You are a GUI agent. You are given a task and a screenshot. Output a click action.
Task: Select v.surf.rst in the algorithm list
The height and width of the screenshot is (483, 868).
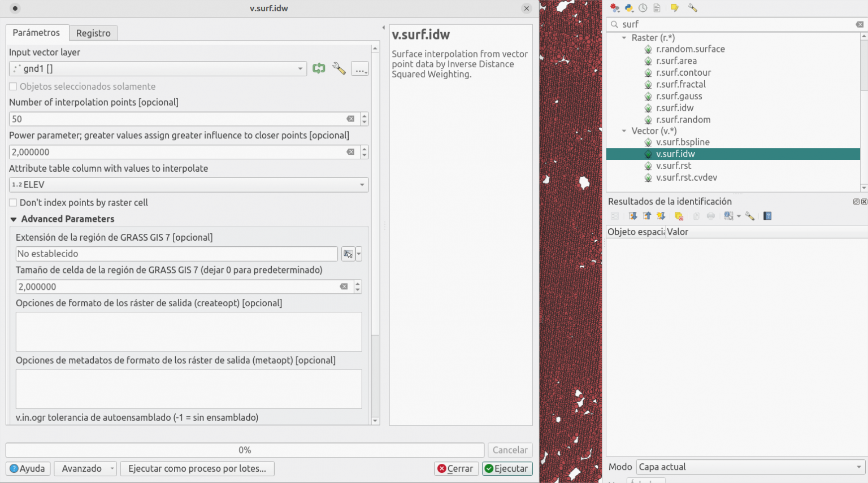pyautogui.click(x=674, y=166)
